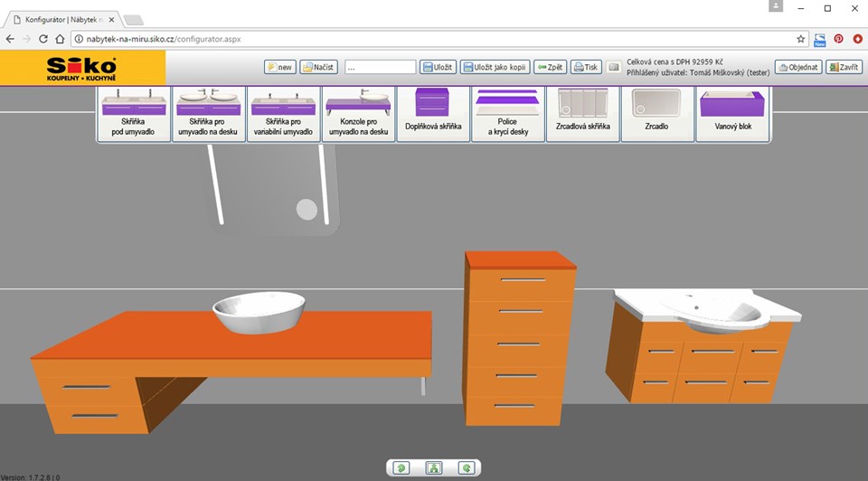Click the Objednat order button
868x481 pixels.
pos(797,67)
